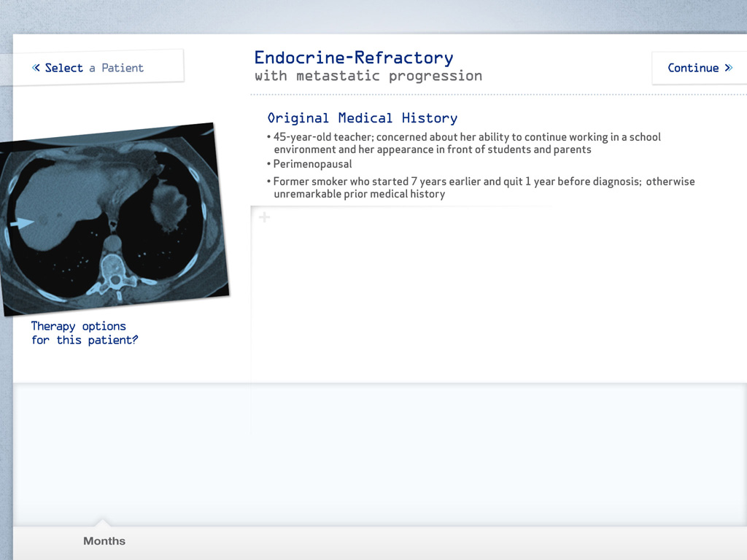Click the double-right chevron beside Continue
The height and width of the screenshot is (560, 747).
coord(728,68)
